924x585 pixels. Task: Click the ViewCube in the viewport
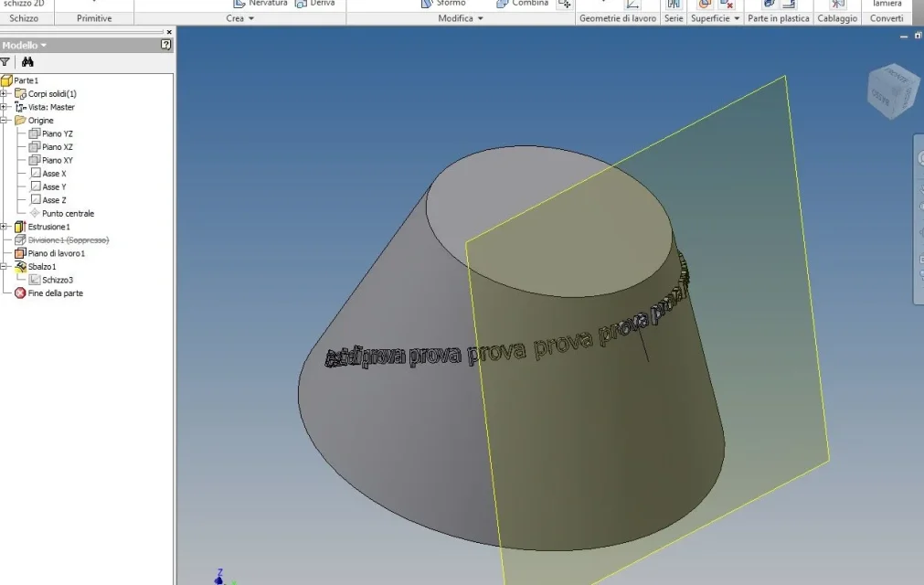[x=892, y=90]
